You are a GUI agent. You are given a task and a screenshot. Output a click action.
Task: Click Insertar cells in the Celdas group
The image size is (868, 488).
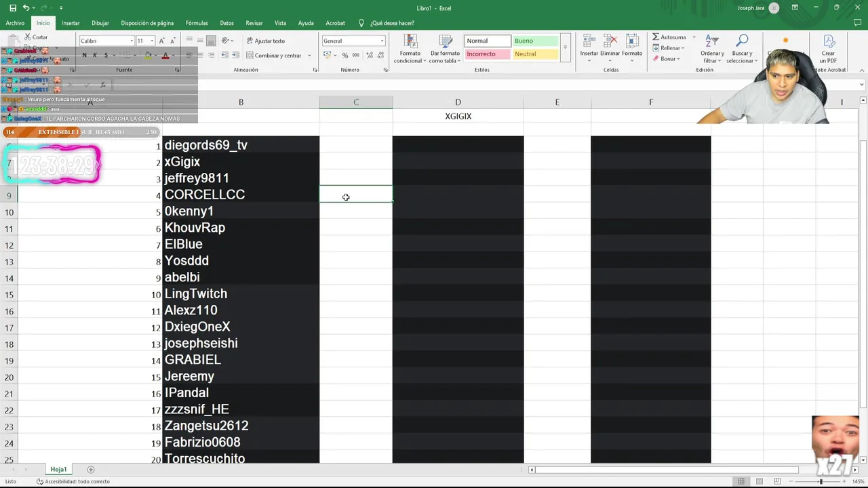point(589,47)
